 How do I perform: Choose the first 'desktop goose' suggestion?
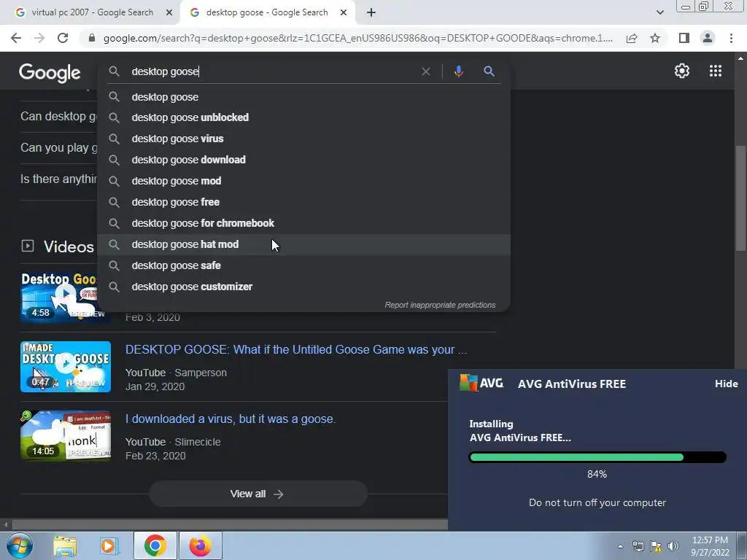click(303, 97)
